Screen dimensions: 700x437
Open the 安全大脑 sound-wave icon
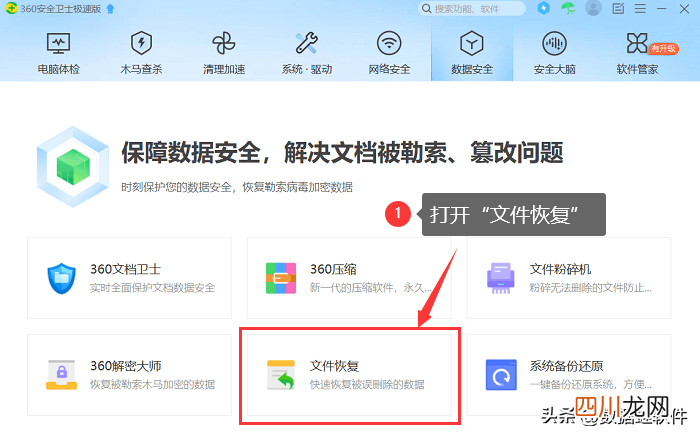click(x=554, y=43)
